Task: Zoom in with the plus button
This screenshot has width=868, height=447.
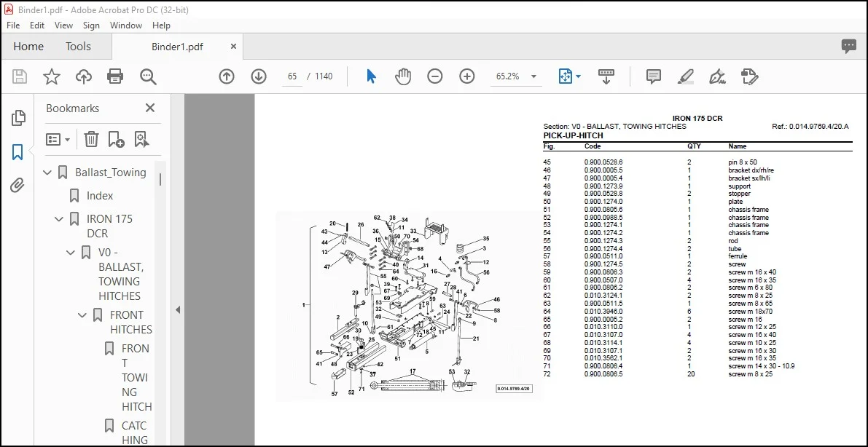Action: [x=467, y=76]
